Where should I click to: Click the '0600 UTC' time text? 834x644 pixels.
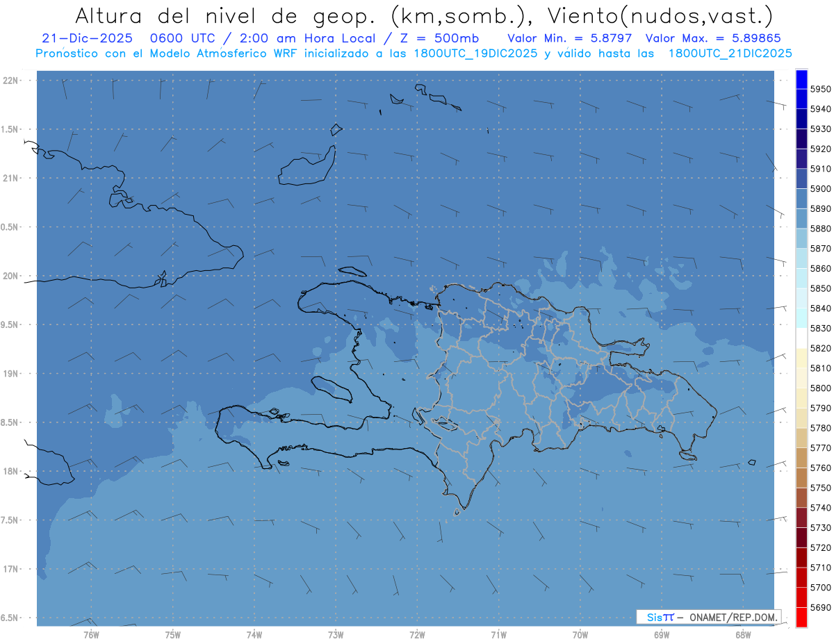[x=187, y=38]
